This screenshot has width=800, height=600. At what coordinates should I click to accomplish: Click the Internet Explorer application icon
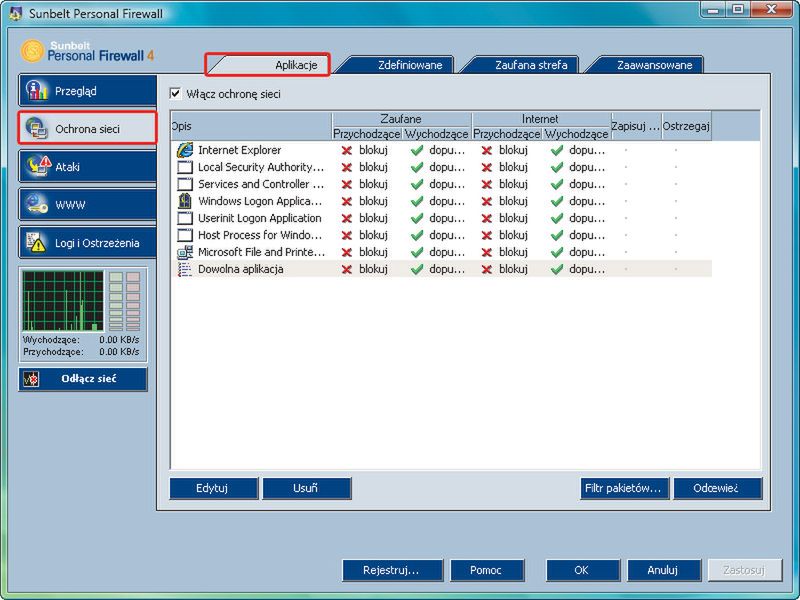tap(184, 150)
